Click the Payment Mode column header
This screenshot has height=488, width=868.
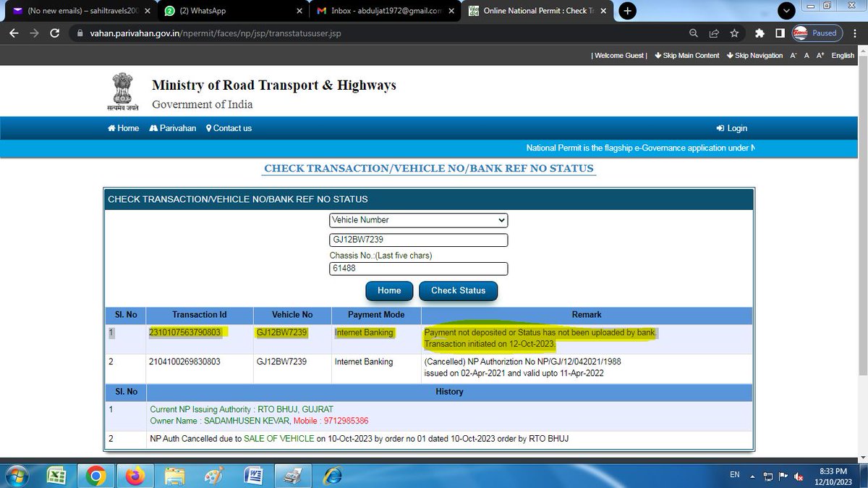click(375, 315)
